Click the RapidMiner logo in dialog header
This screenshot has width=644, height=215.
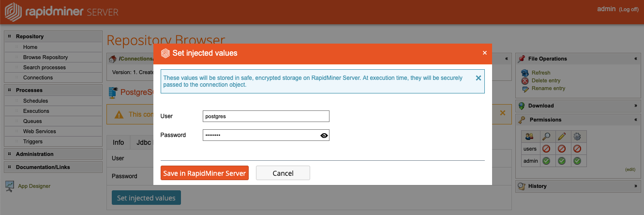165,53
